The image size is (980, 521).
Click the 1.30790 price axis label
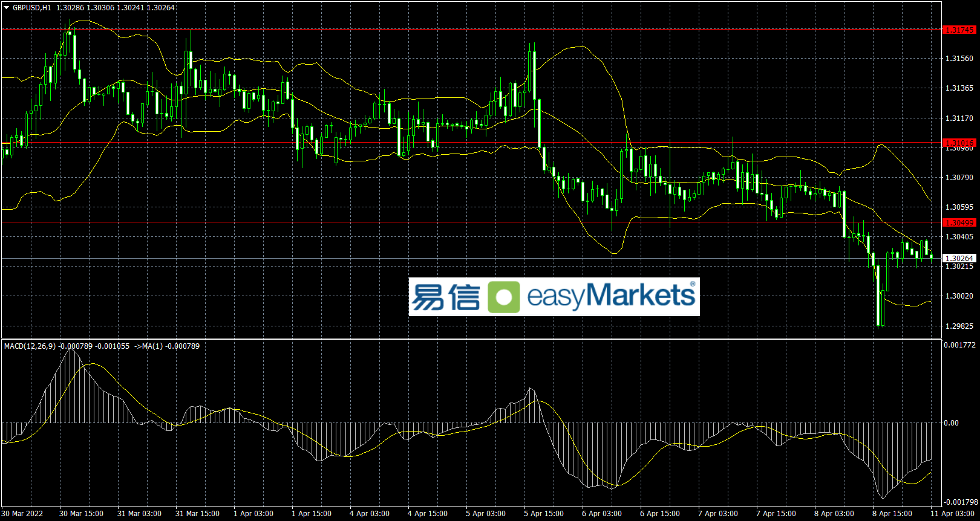coord(959,178)
